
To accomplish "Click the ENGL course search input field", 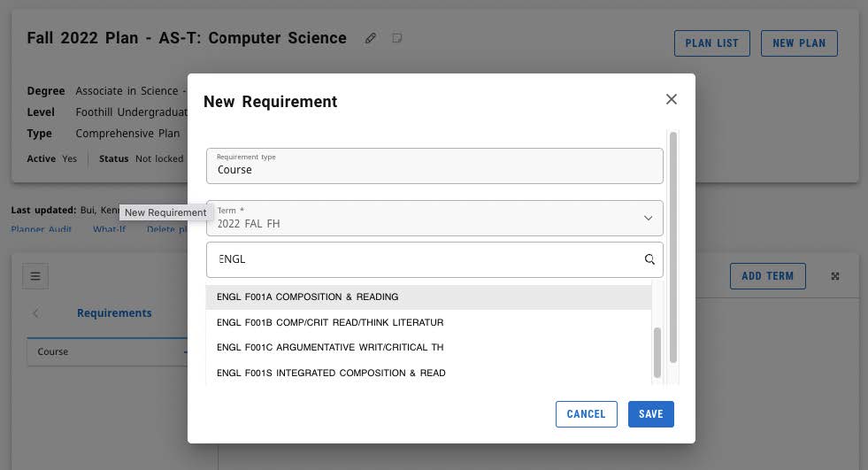I will (x=425, y=259).
